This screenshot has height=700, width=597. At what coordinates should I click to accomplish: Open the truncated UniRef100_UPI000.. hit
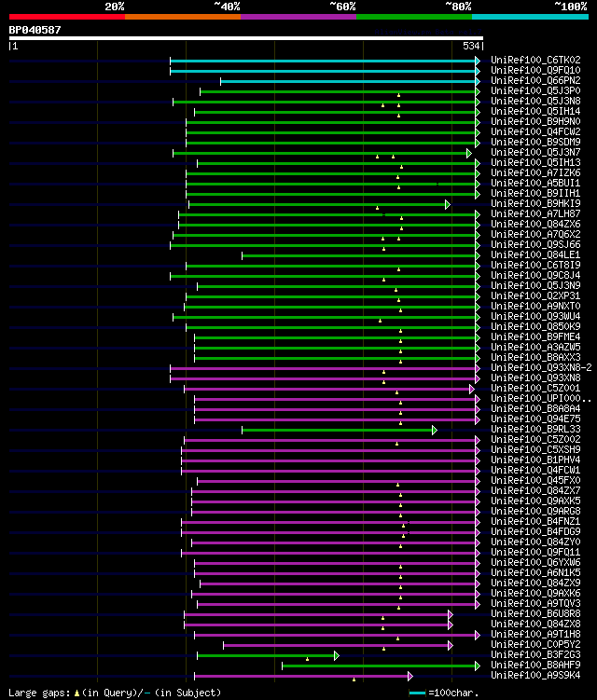click(541, 399)
